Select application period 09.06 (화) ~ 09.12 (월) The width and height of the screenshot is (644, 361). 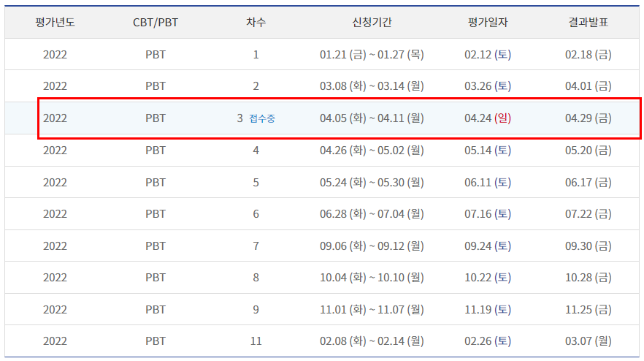coord(372,246)
